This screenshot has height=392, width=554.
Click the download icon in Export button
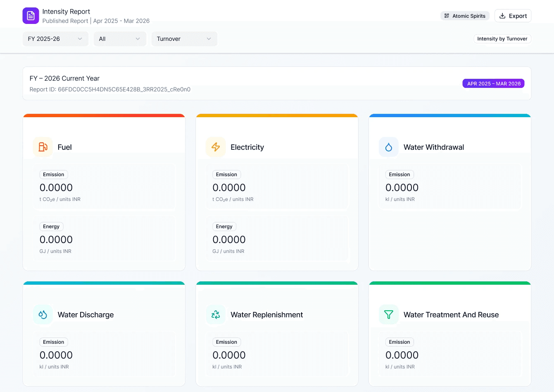pyautogui.click(x=502, y=16)
